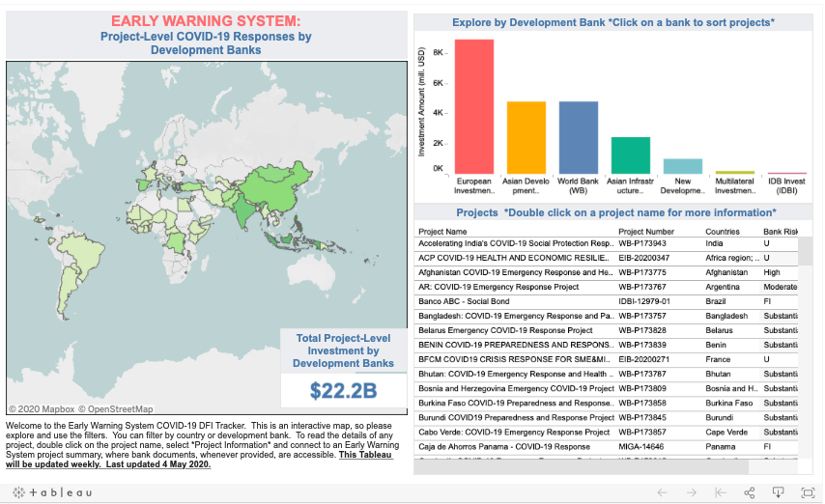The image size is (825, 504).
Task: Click the Argentina country cell
Action: click(x=723, y=287)
